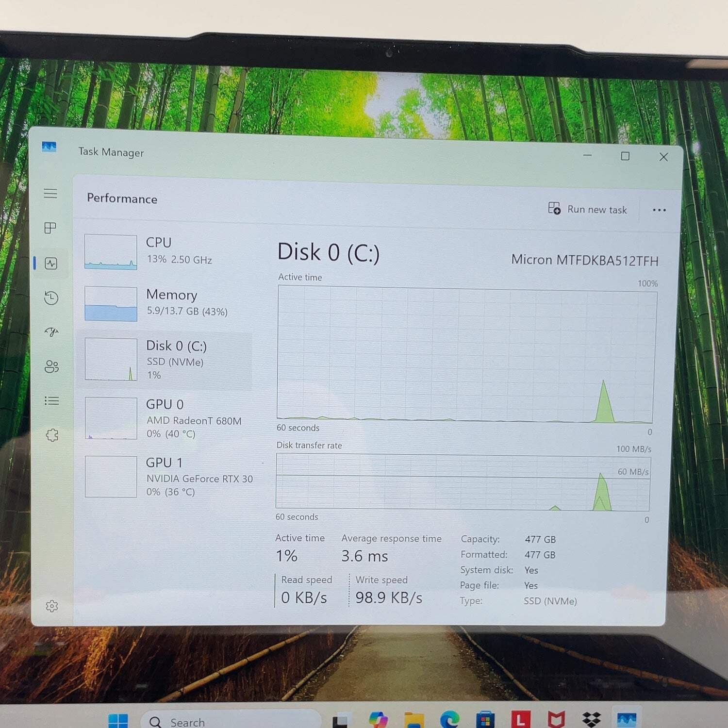The height and width of the screenshot is (728, 728).
Task: Open the Details page list icon
Action: [x=51, y=401]
